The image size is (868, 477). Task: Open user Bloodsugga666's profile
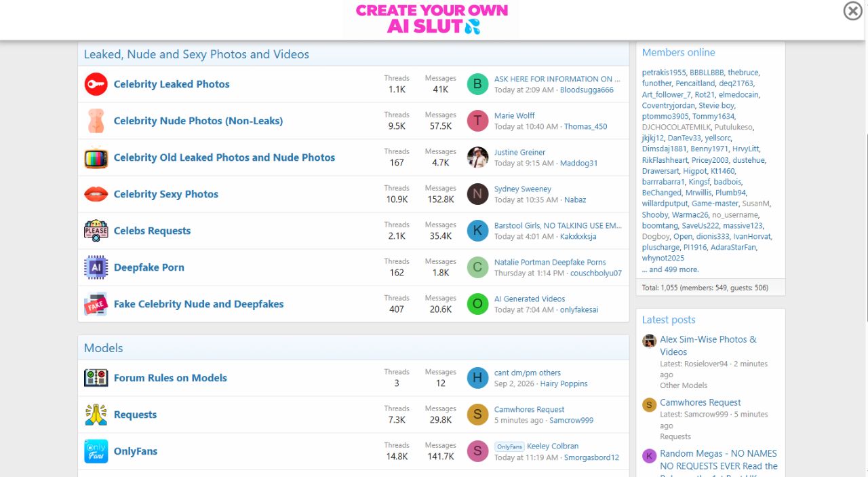point(587,90)
